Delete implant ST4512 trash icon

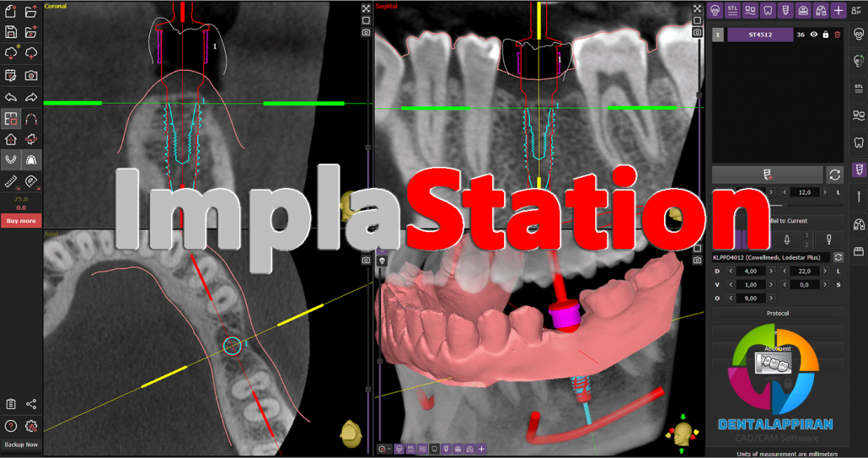click(x=838, y=35)
